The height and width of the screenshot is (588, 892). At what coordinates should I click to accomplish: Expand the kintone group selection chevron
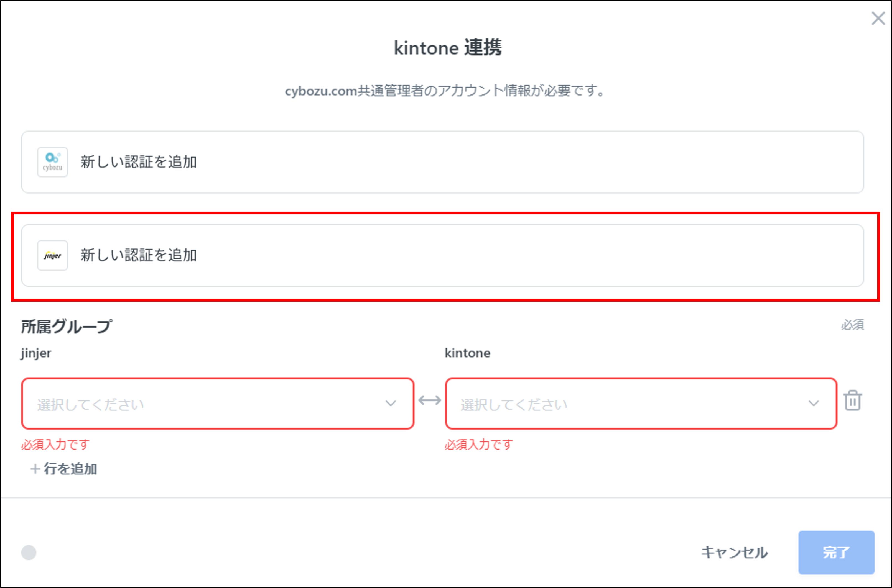pyautogui.click(x=814, y=404)
